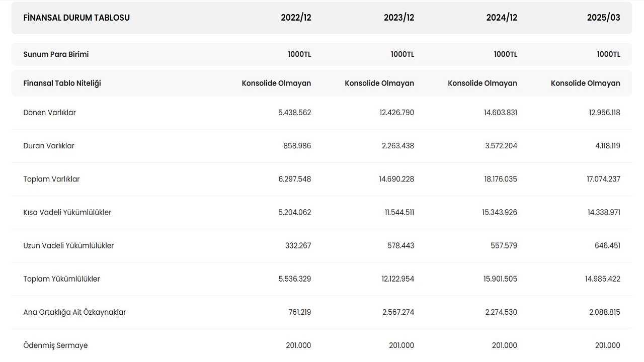The width and height of the screenshot is (644, 362).
Task: Click the 2023/12 column header
Action: (x=398, y=18)
